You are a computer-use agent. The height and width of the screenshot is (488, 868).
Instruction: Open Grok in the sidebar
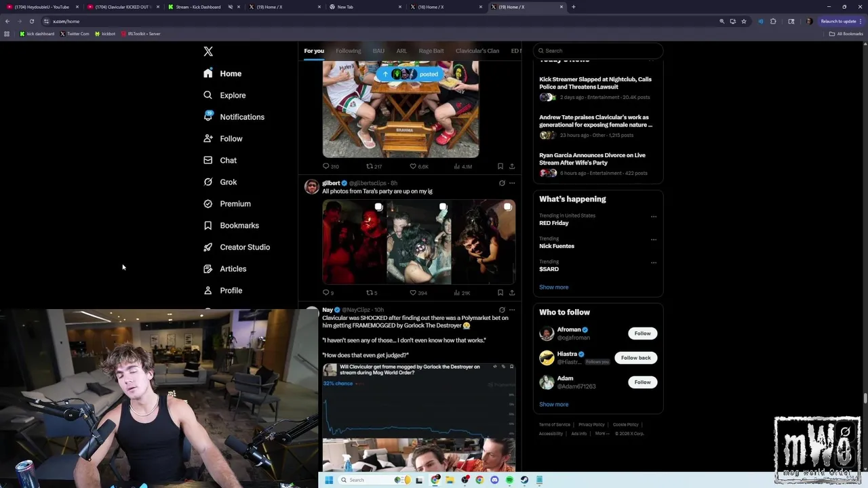(220, 182)
